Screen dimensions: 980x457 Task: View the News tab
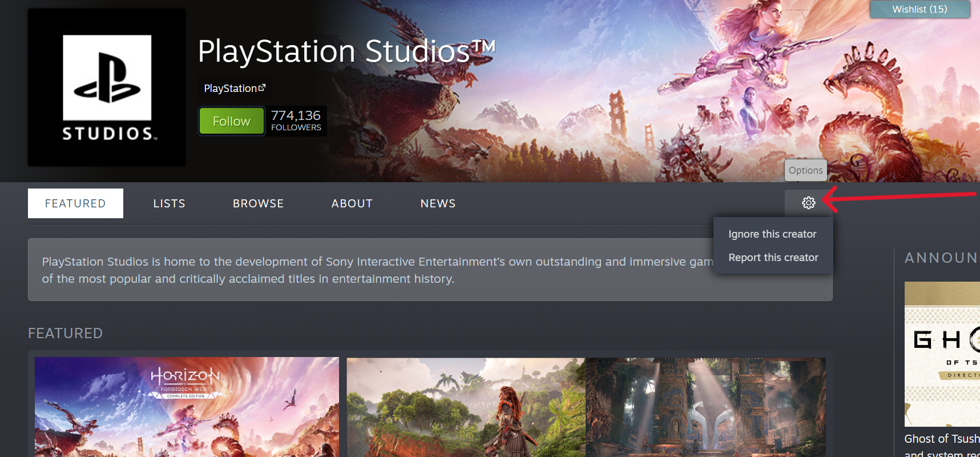pyautogui.click(x=438, y=203)
